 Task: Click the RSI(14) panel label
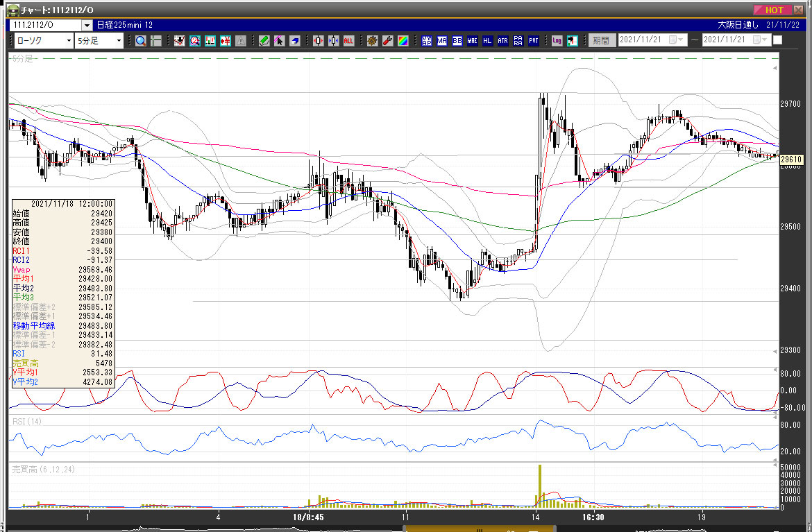tap(27, 421)
